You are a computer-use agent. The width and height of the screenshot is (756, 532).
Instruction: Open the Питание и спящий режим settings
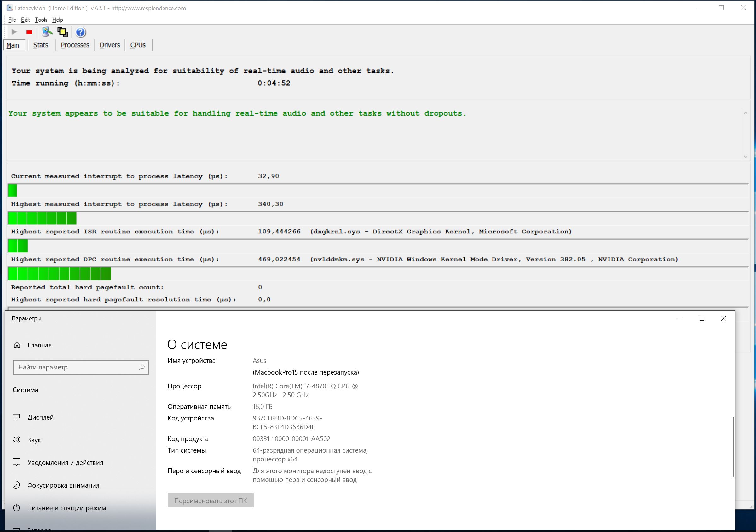coord(66,508)
